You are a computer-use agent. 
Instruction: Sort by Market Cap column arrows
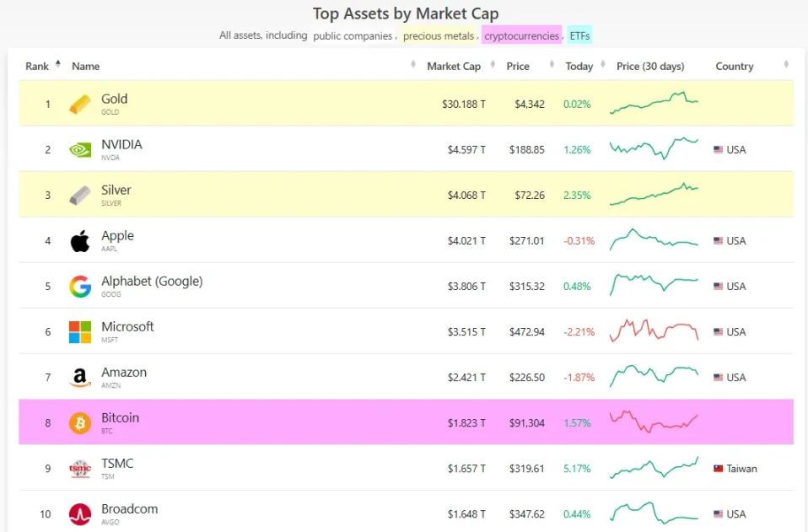click(493, 64)
